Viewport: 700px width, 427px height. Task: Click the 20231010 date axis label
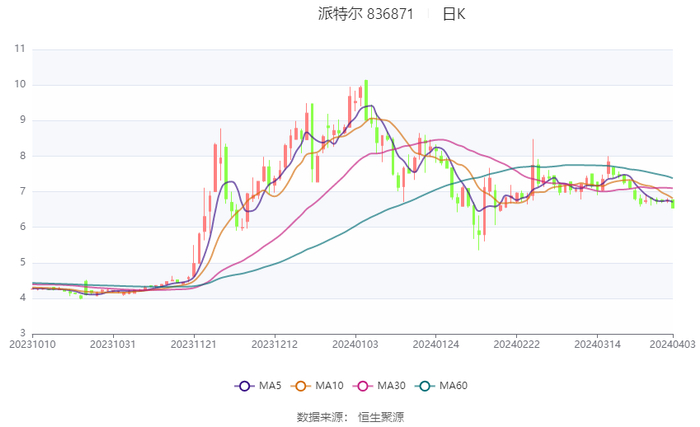coord(33,345)
